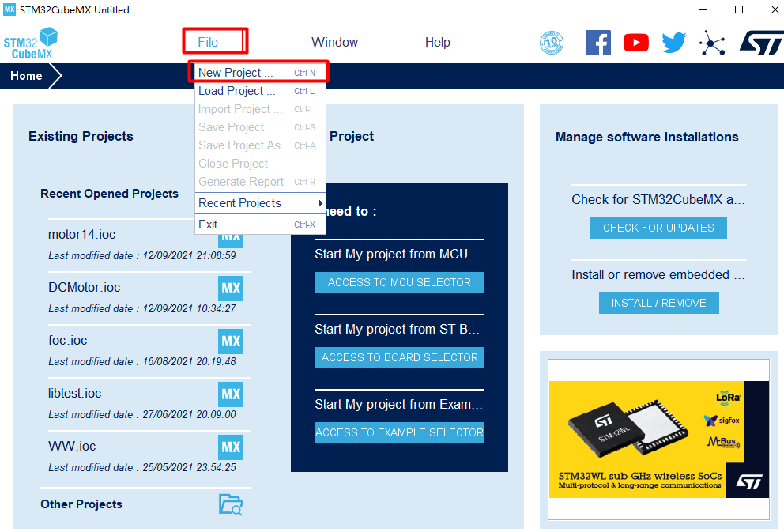
Task: Click the 'Start My project from ST B...' text
Action: pos(397,329)
